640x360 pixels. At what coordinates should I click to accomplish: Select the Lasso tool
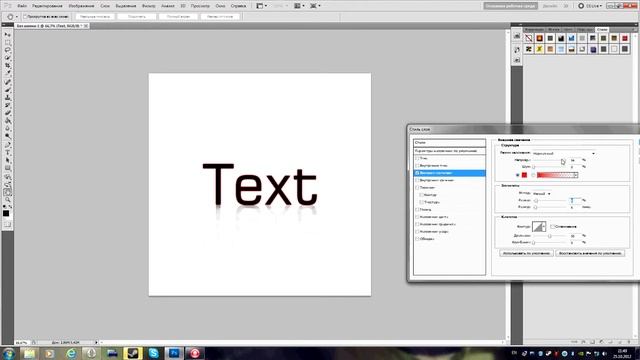point(7,50)
